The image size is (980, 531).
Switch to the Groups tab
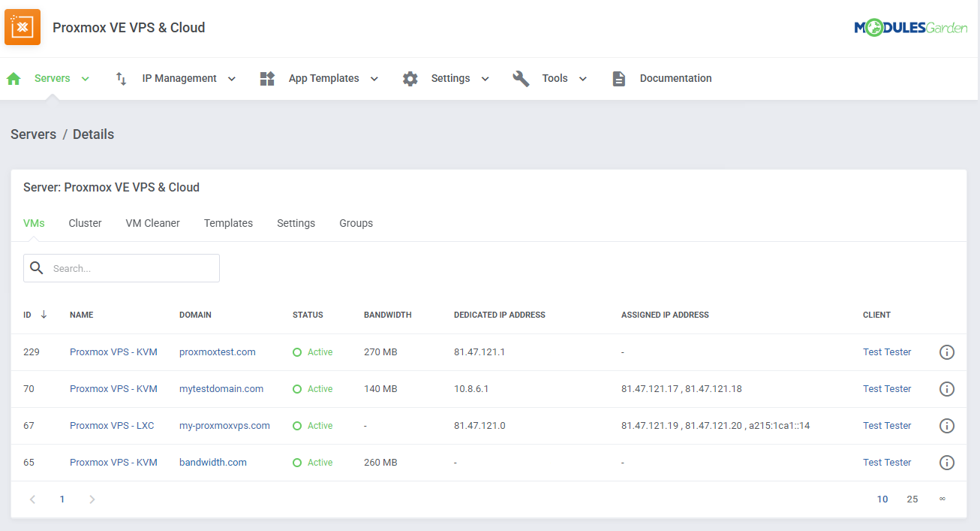[x=356, y=223]
